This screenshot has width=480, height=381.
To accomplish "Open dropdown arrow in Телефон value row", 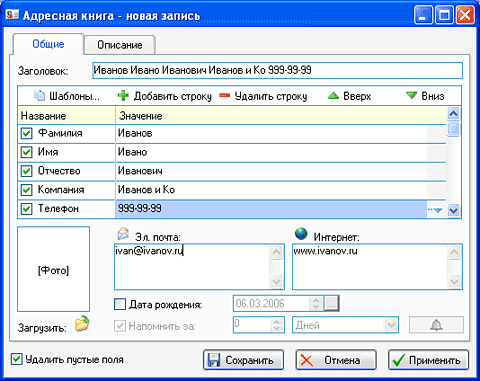I will 435,210.
